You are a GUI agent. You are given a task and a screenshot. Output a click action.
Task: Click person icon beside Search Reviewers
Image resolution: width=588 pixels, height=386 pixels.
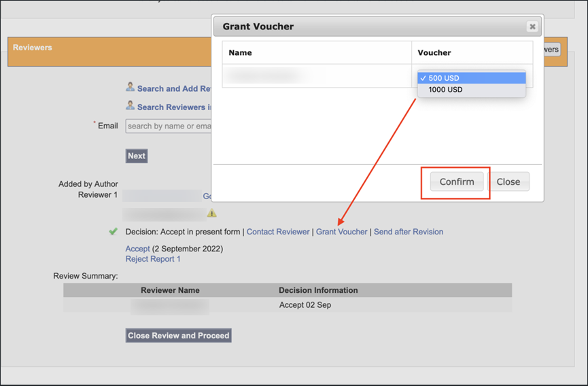pyautogui.click(x=130, y=106)
